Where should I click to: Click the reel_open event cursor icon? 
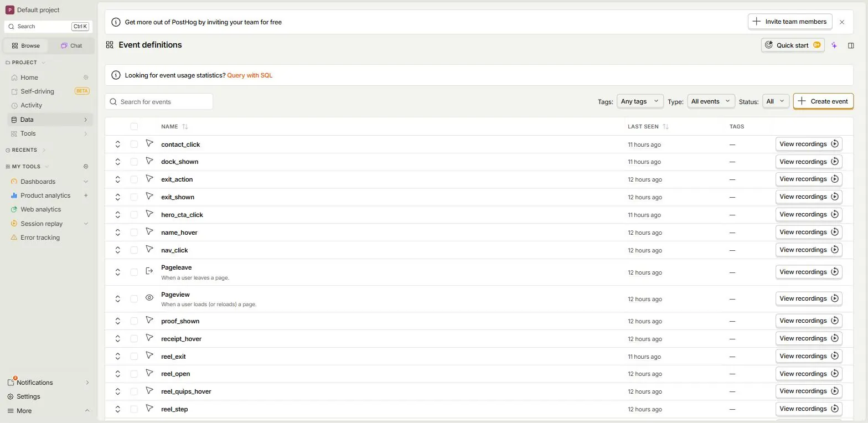pyautogui.click(x=149, y=373)
